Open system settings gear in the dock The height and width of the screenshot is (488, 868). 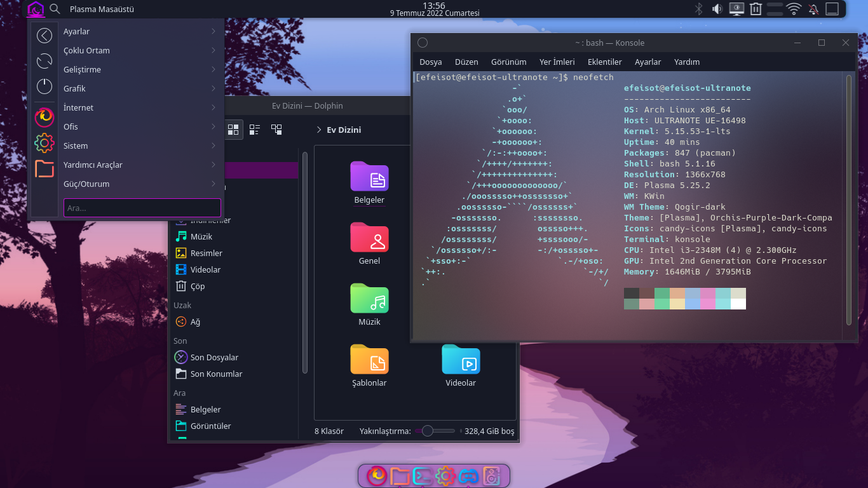pyautogui.click(x=445, y=475)
